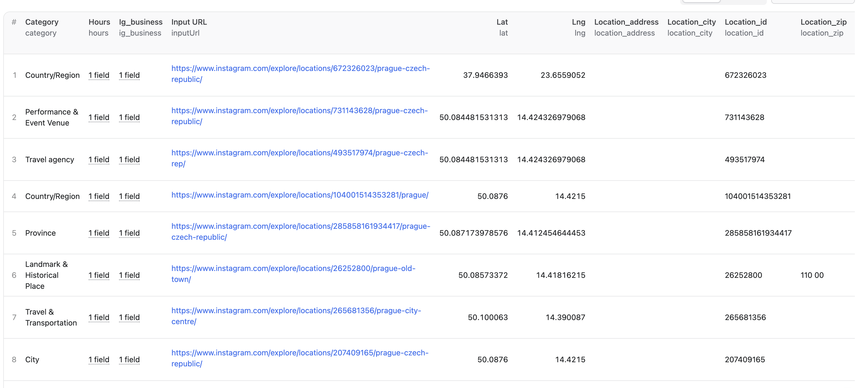The width and height of the screenshot is (868, 388).
Task: Open the prague-city-centre link
Action: coord(296,310)
